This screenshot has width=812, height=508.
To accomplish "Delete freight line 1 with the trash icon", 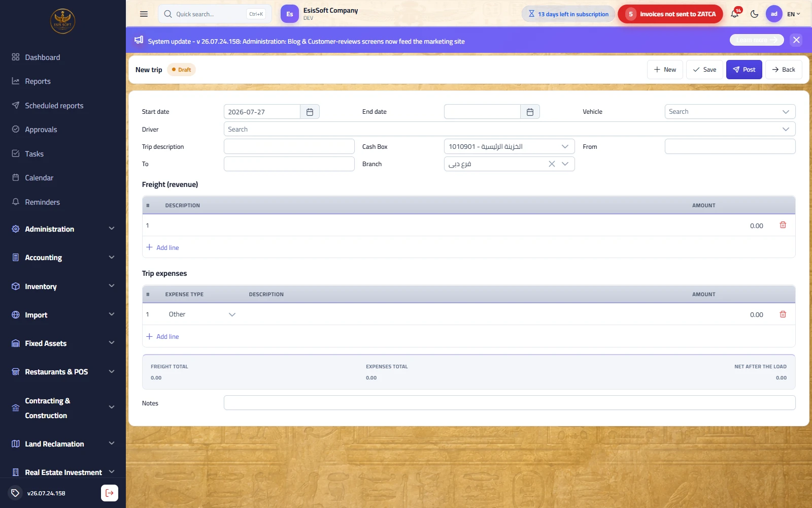I will (x=783, y=225).
